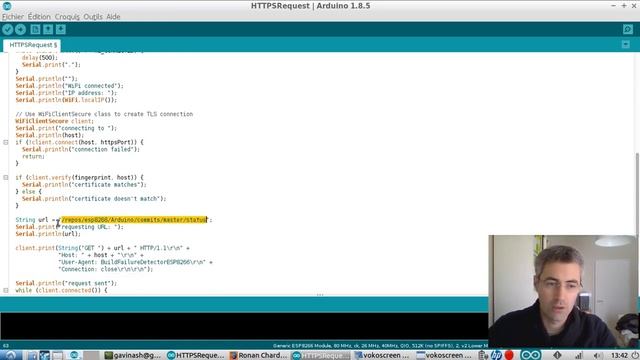Open the tab options dropdown arrow
The image size is (640, 360).
coord(626,44)
